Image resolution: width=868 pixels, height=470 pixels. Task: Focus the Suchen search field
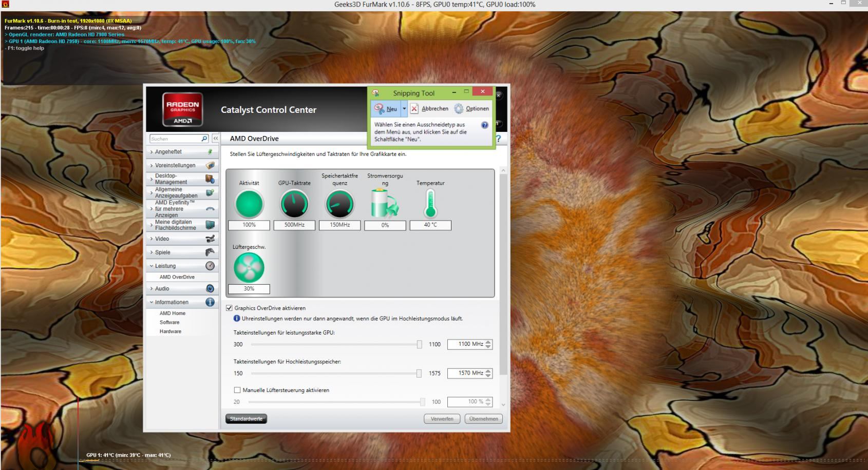tap(175, 139)
